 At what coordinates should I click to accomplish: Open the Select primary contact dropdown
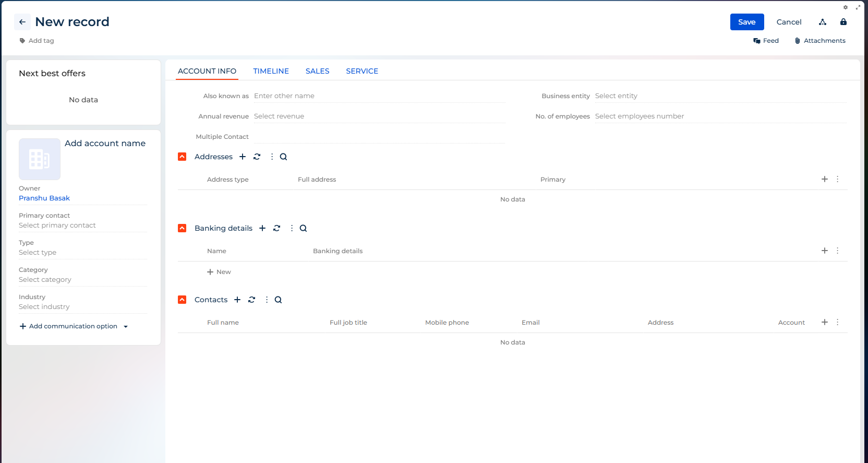click(x=83, y=225)
